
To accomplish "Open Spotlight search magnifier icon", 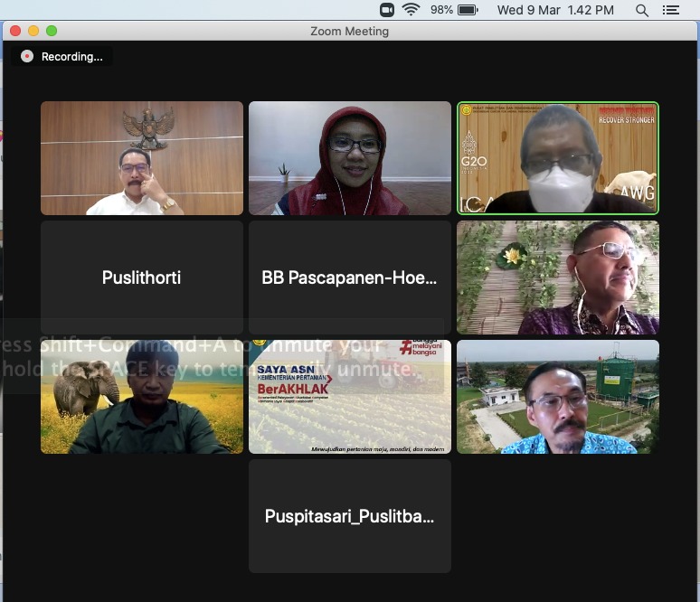I will coord(641,10).
